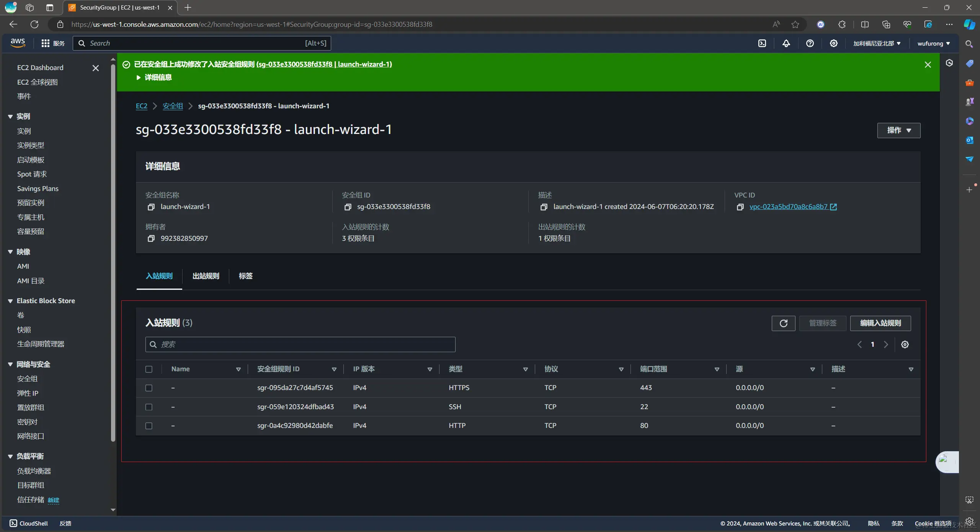The width and height of the screenshot is (980, 532).
Task: Switch to the 标签 tab
Action: click(245, 276)
